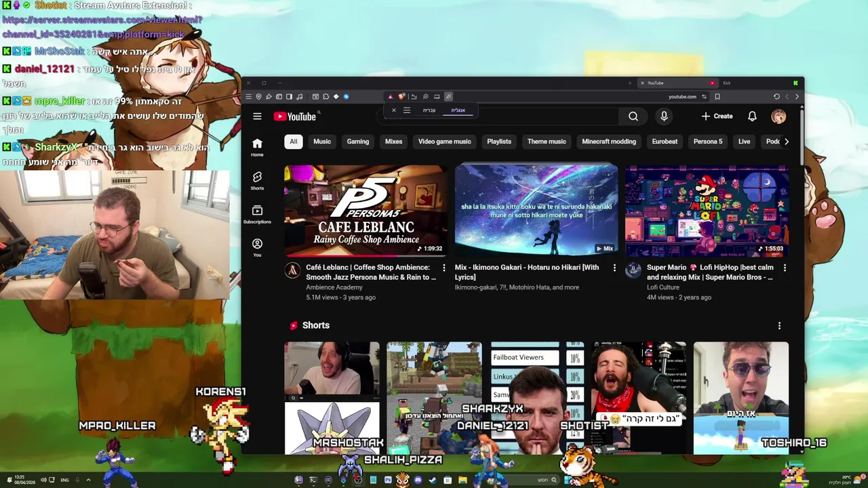Viewport: 868px width, 488px height.
Task: Open the YouTube account avatar menu
Action: click(x=778, y=117)
